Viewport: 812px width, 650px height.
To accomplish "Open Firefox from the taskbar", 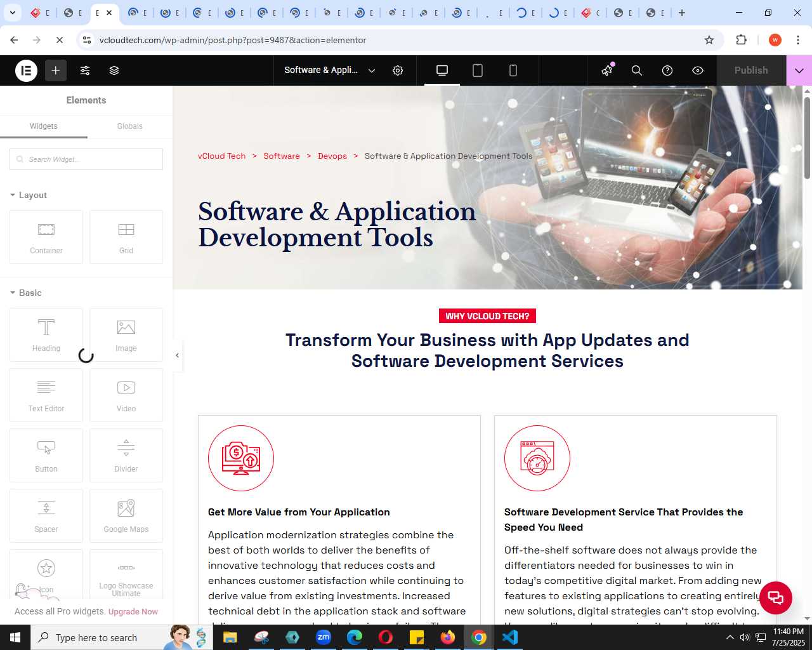I will coord(448,637).
